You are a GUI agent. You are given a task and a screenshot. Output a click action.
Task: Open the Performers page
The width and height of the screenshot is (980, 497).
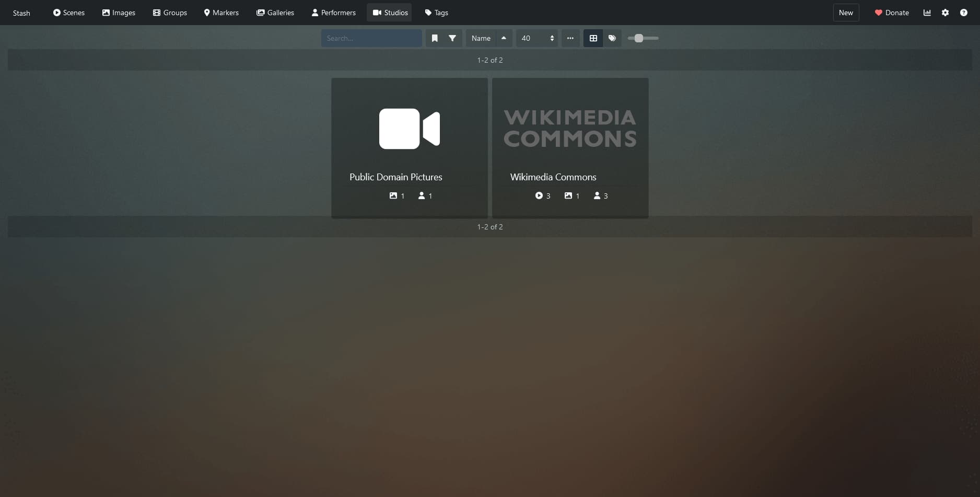334,13
